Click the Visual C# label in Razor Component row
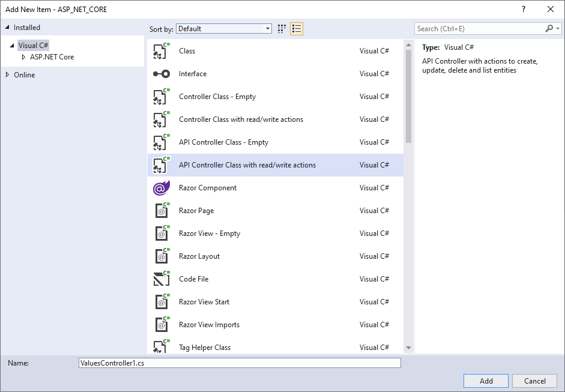The width and height of the screenshot is (565, 392). 374,188
